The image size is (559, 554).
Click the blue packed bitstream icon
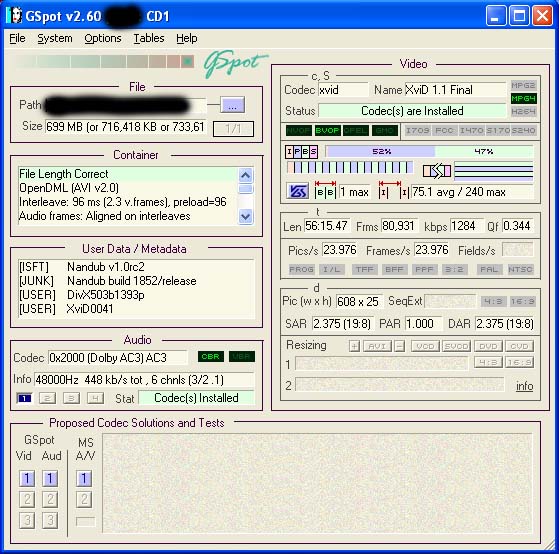(297, 192)
